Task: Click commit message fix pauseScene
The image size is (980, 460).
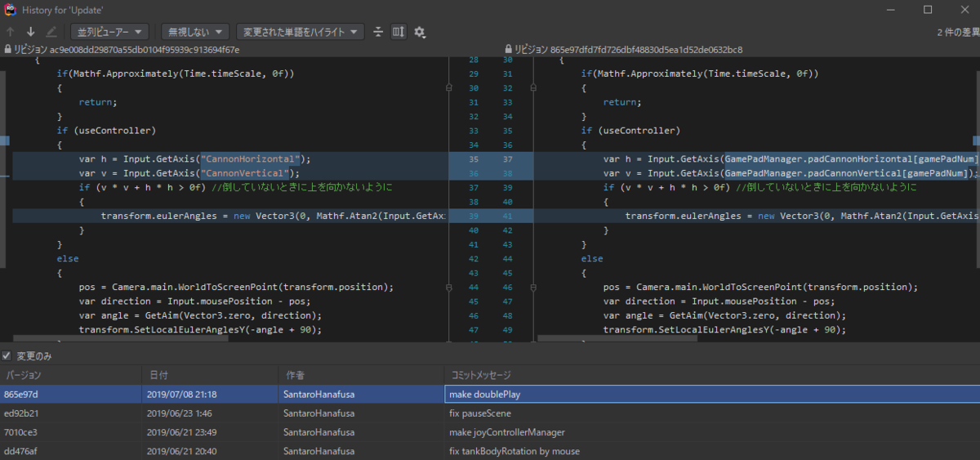Action: pos(480,413)
